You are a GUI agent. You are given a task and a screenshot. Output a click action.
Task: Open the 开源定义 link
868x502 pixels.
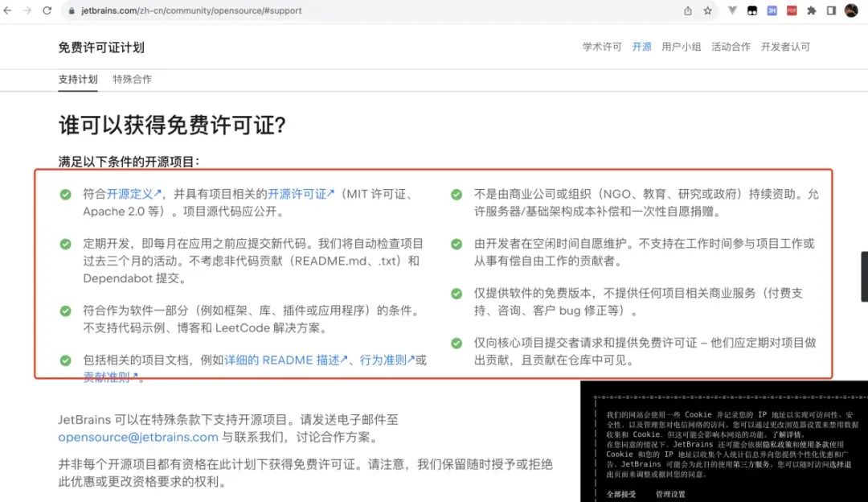click(x=133, y=194)
